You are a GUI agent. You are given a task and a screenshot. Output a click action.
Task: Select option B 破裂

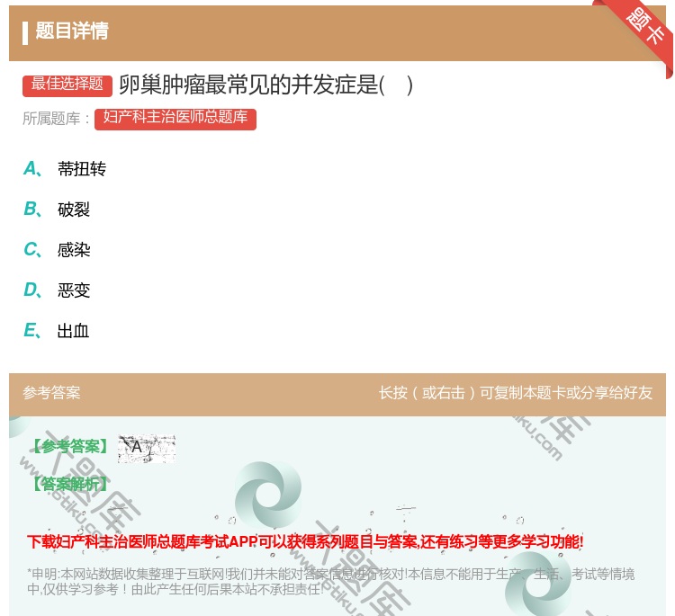(x=73, y=210)
